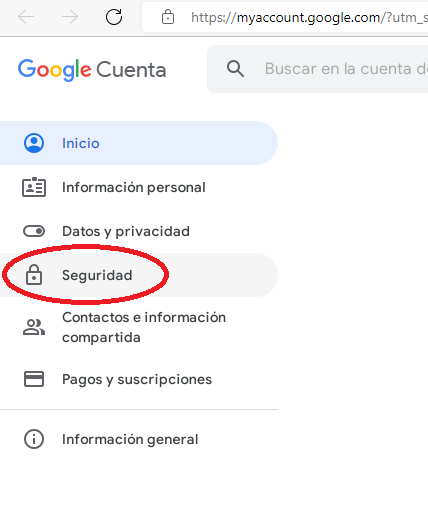Image resolution: width=428 pixels, height=508 pixels.
Task: Reload the page with refresh icon
Action: (114, 17)
